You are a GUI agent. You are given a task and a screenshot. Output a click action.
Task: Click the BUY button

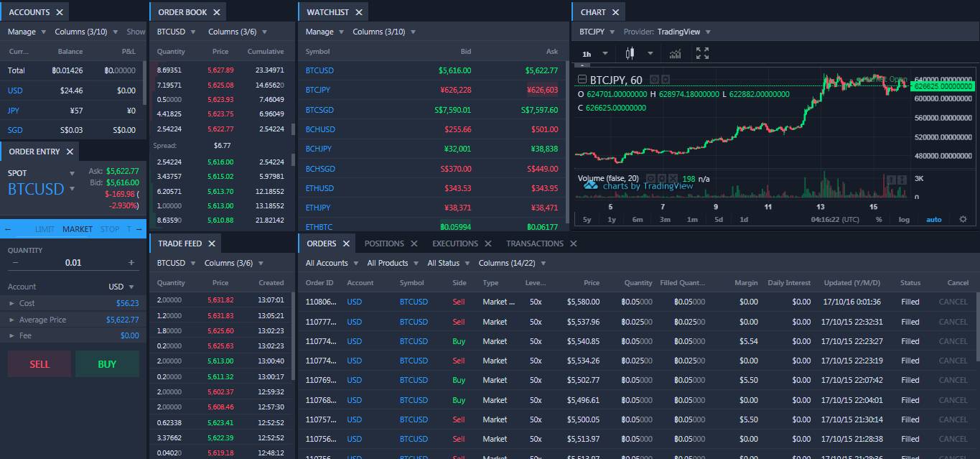click(107, 364)
